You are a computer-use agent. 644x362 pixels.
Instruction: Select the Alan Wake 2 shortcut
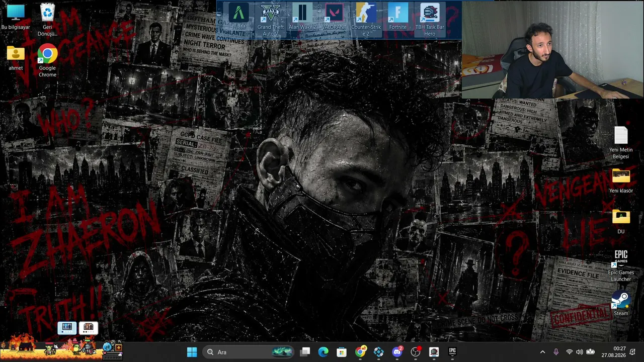[302, 17]
